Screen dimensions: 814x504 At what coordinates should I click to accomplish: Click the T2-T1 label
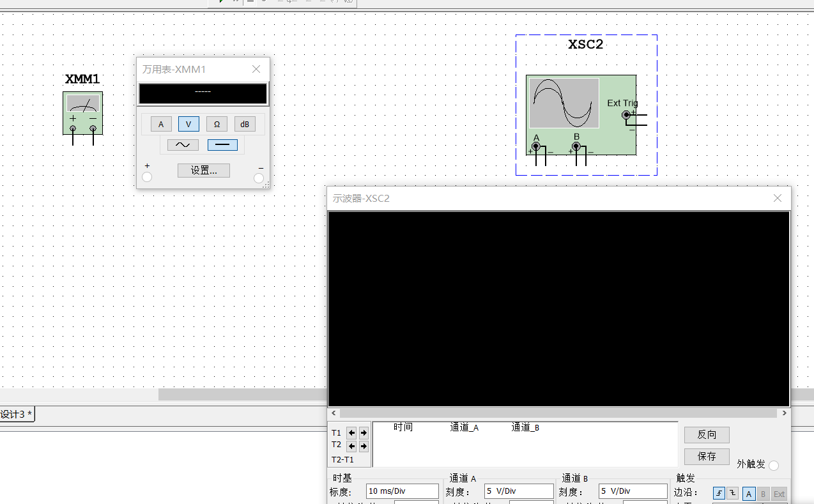coord(342,459)
